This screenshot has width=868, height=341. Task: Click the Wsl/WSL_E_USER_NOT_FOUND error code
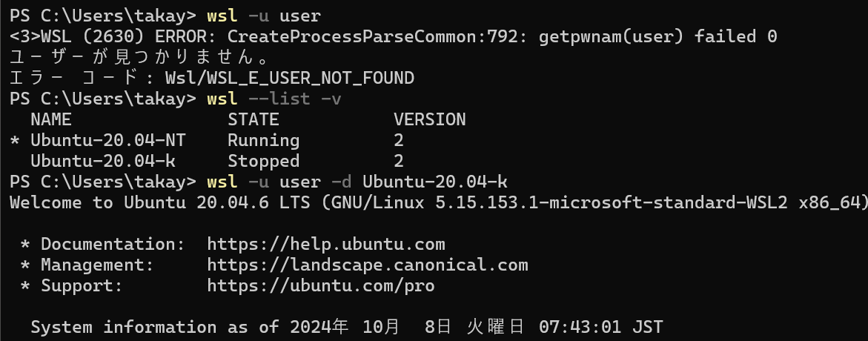290,78
